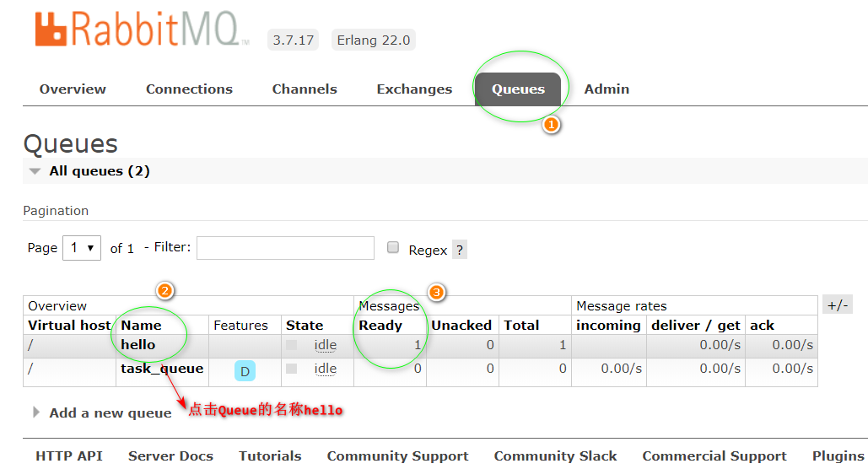The height and width of the screenshot is (469, 868).
Task: Sort by the Name column header
Action: click(141, 325)
